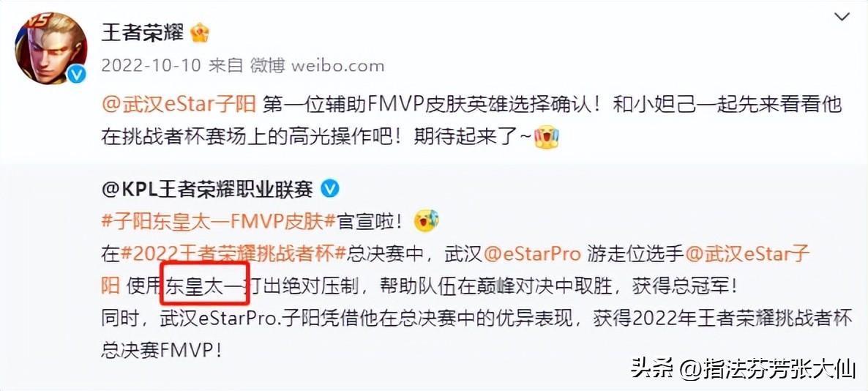
Task: Open the @eStarPro mention
Action: (533, 254)
